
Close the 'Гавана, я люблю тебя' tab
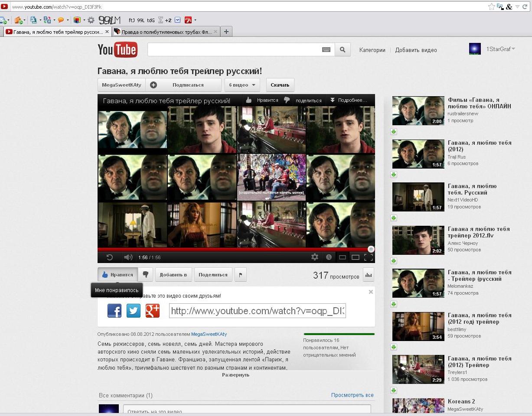click(107, 32)
